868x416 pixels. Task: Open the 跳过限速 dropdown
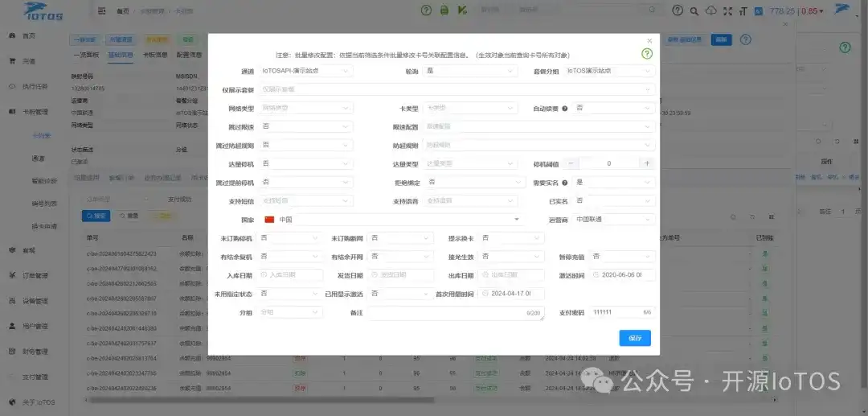[305, 126]
